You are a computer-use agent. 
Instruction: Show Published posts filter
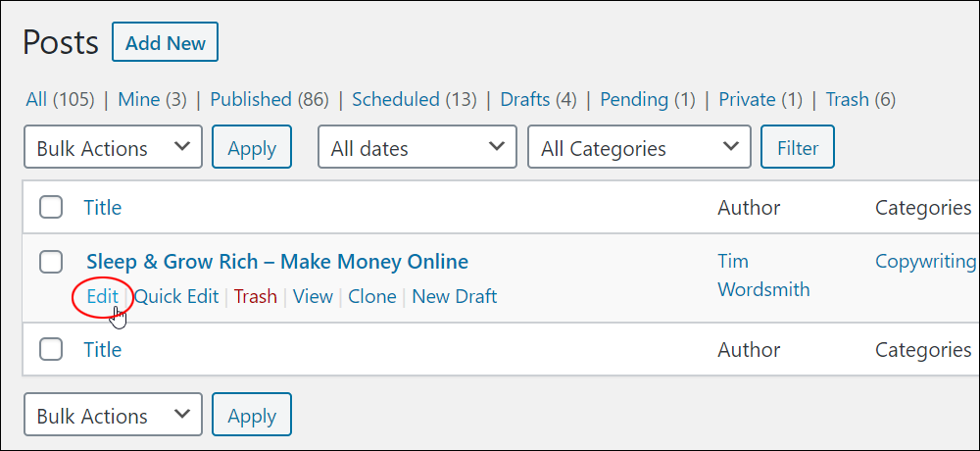[269, 99]
